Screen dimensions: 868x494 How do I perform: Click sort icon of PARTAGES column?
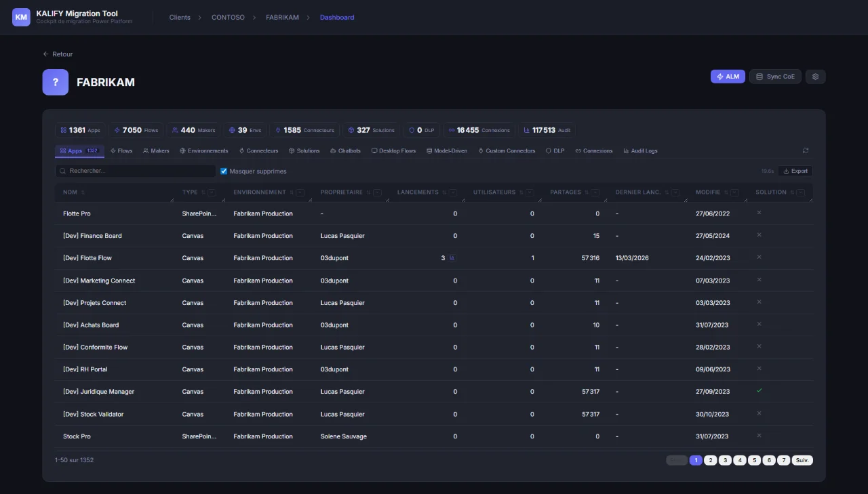[x=587, y=192]
